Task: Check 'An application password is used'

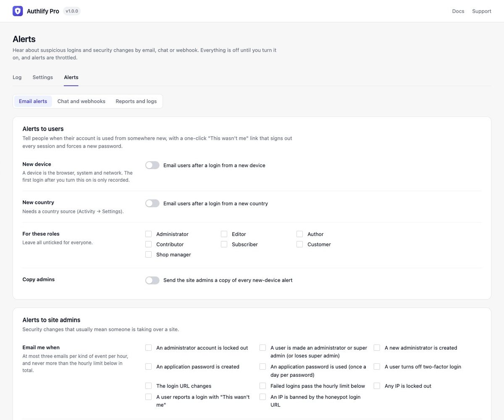Action: click(262, 367)
